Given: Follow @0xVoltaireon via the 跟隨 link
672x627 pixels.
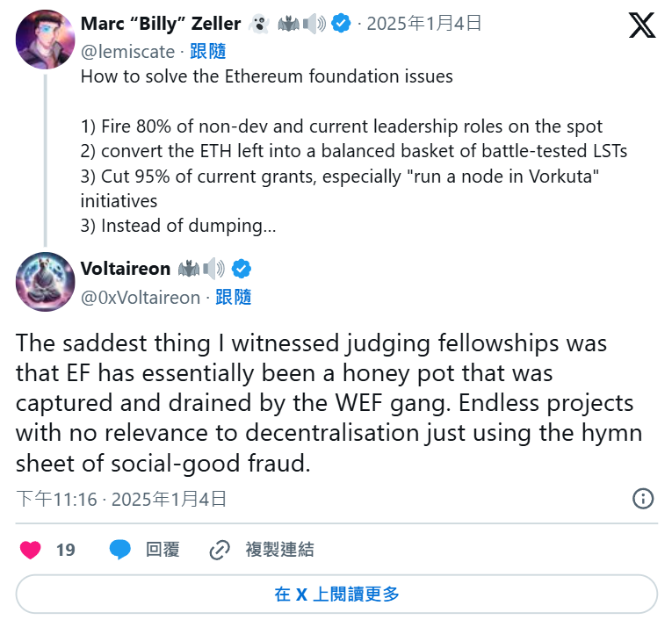Looking at the screenshot, I should pos(234,298).
